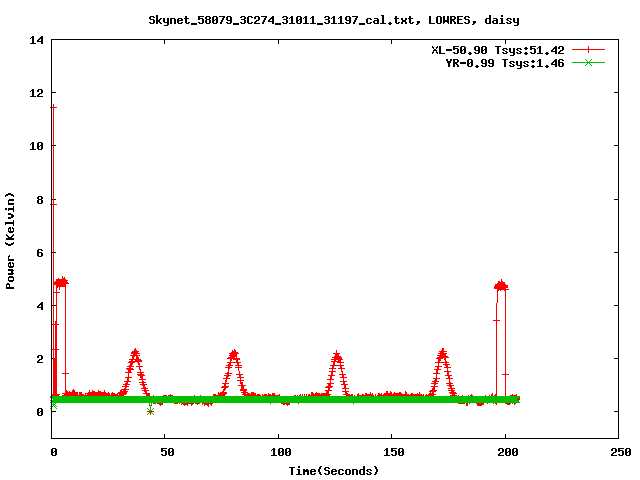Click the x-axis tick label 250

621,452
